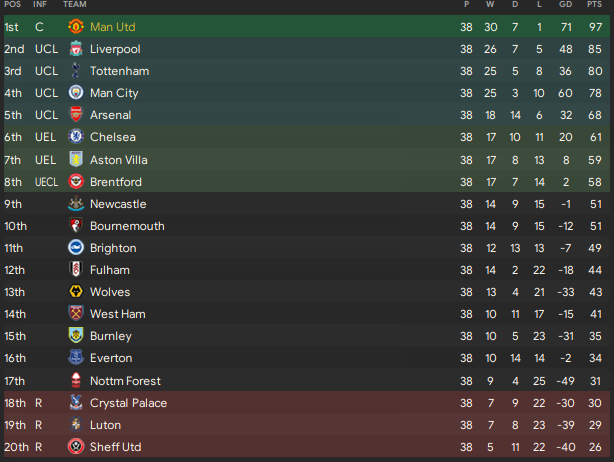
Task: Open the Sheff Utd team link
Action: pos(115,447)
